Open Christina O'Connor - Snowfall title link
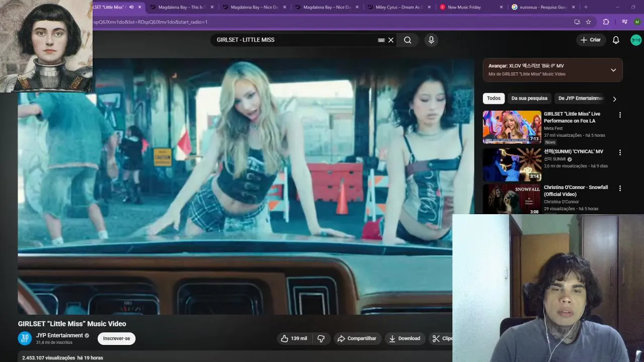This screenshot has width=644, height=362. [x=576, y=191]
